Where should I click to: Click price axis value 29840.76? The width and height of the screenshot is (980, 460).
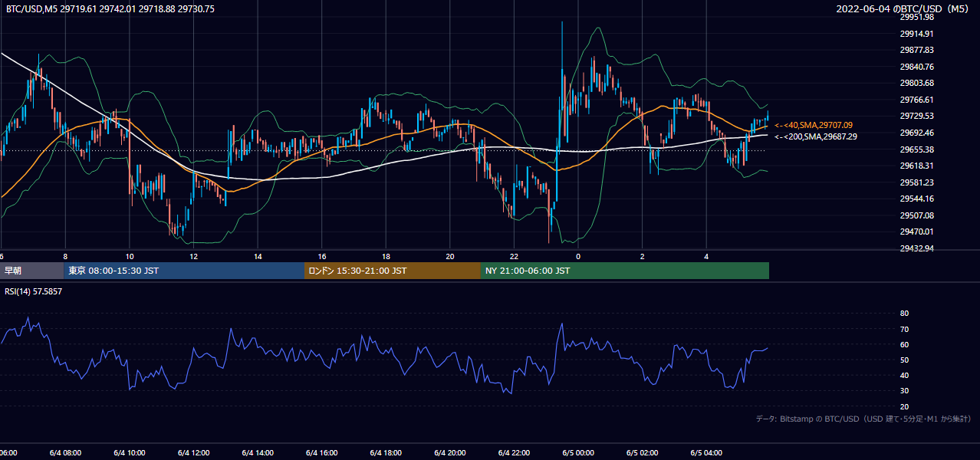point(916,67)
